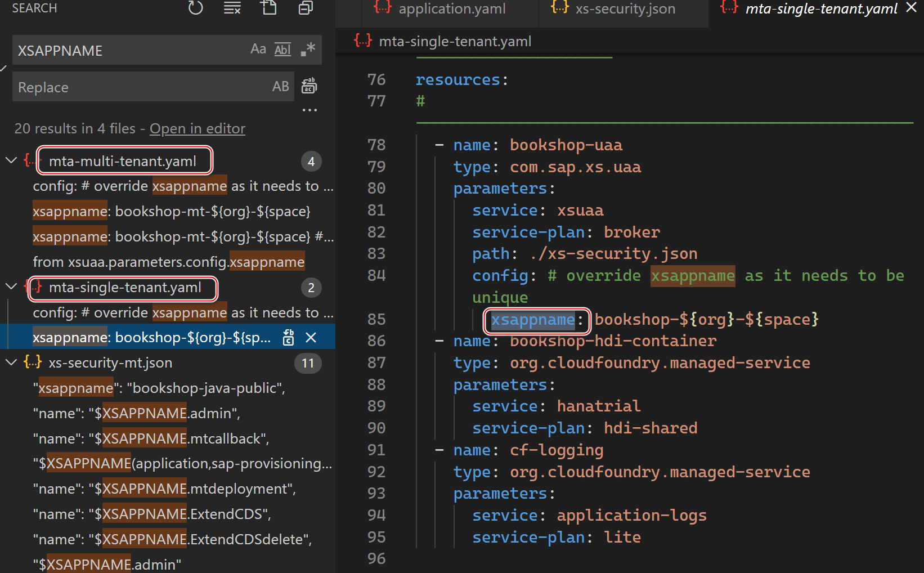Clear search results icon
This screenshot has width=924, height=573.
pos(232,8)
